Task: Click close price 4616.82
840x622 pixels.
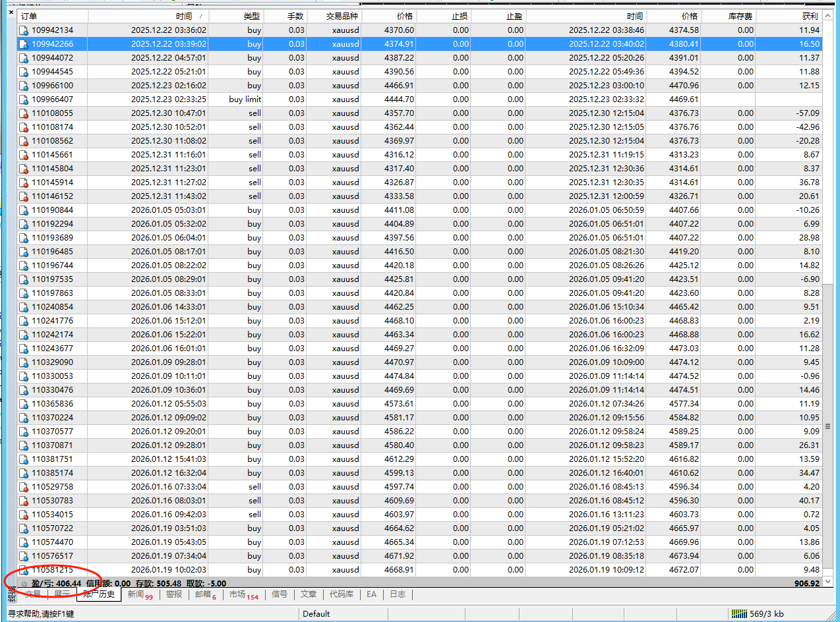Action: point(684,459)
